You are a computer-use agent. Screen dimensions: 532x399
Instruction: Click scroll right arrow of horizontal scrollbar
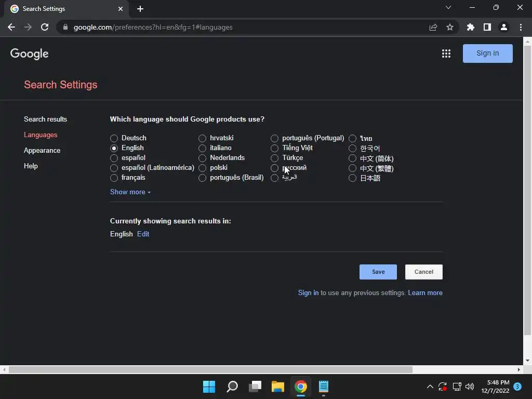pyautogui.click(x=519, y=369)
